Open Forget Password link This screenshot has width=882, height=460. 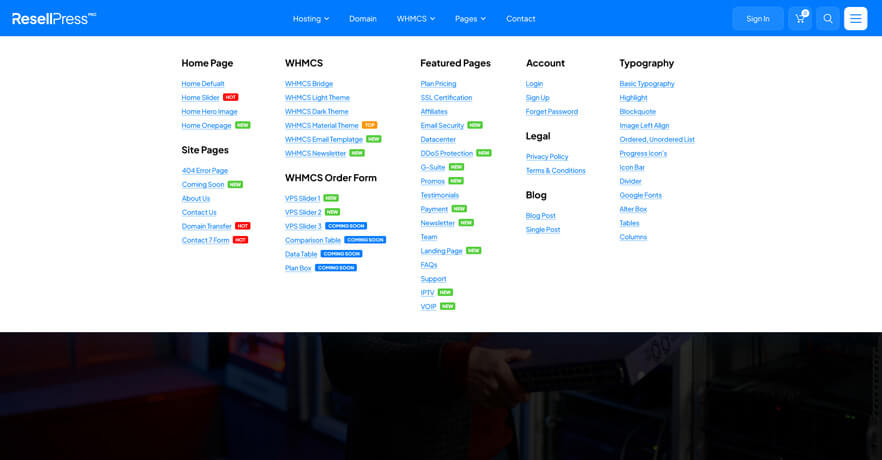pyautogui.click(x=552, y=112)
